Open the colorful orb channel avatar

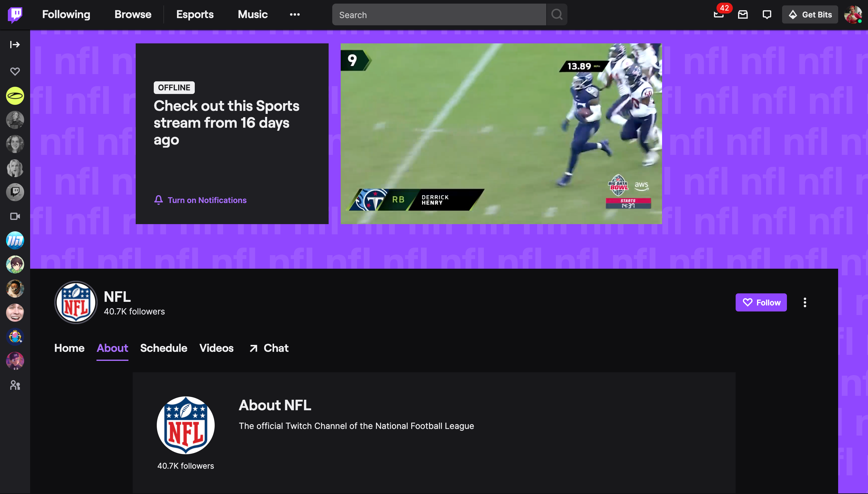tap(15, 336)
